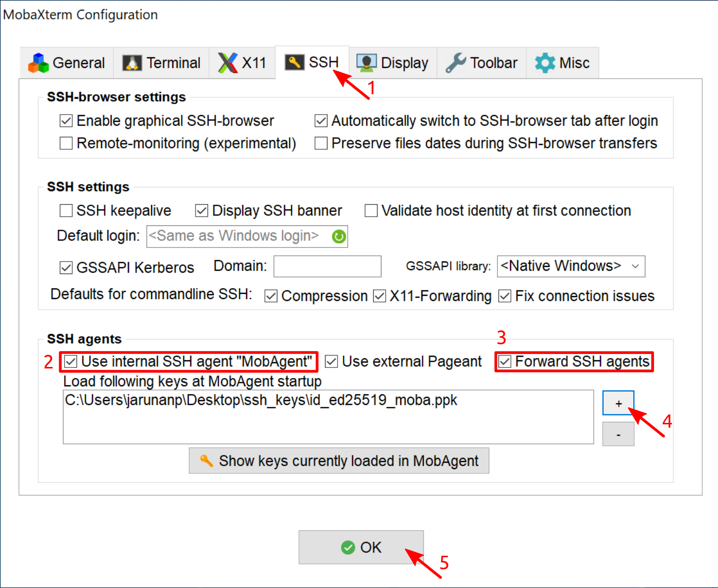Click the Misc gear icon

point(544,62)
